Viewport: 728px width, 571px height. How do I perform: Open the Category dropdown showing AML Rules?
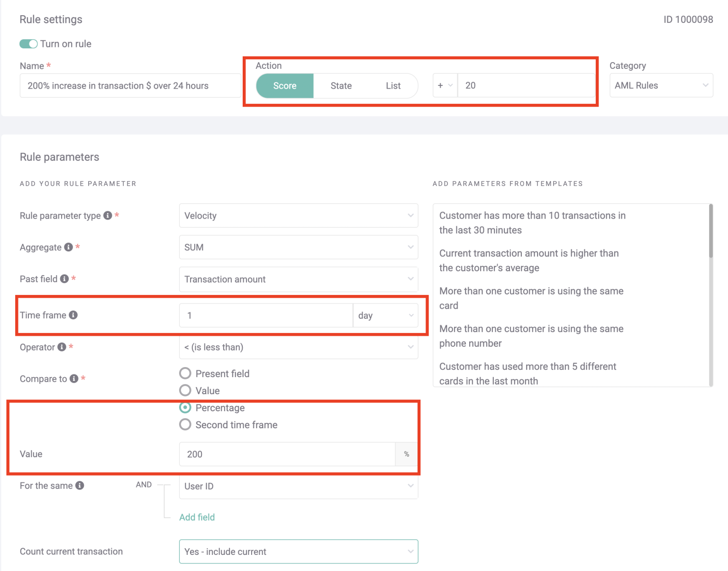tap(661, 85)
